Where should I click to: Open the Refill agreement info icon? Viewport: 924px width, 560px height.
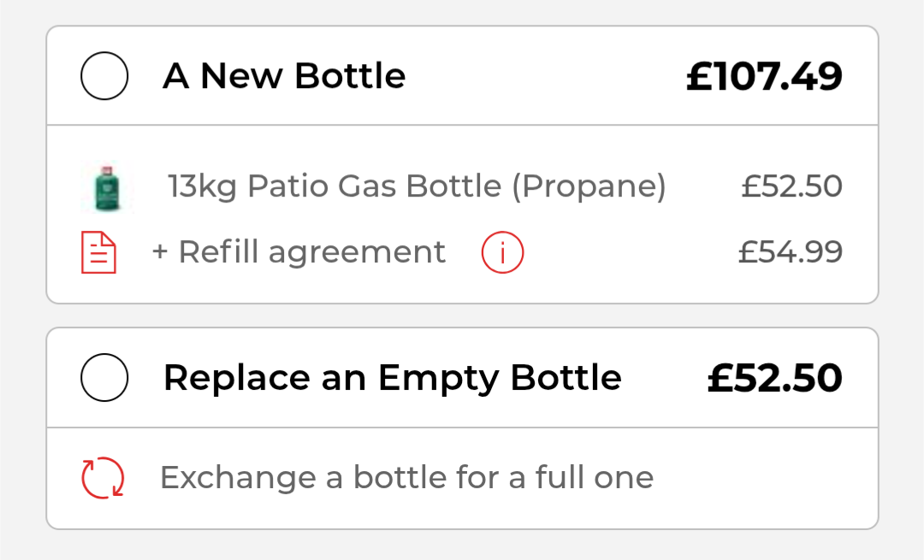[502, 252]
